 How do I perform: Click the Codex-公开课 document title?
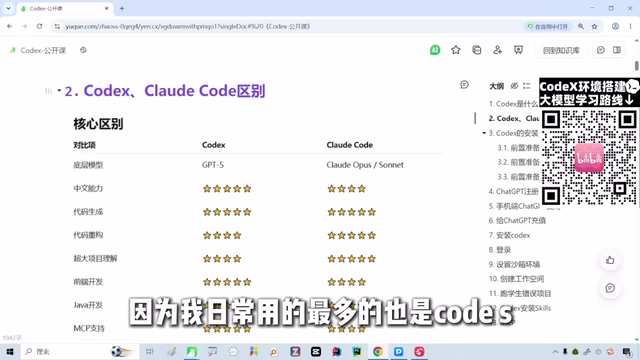point(43,50)
